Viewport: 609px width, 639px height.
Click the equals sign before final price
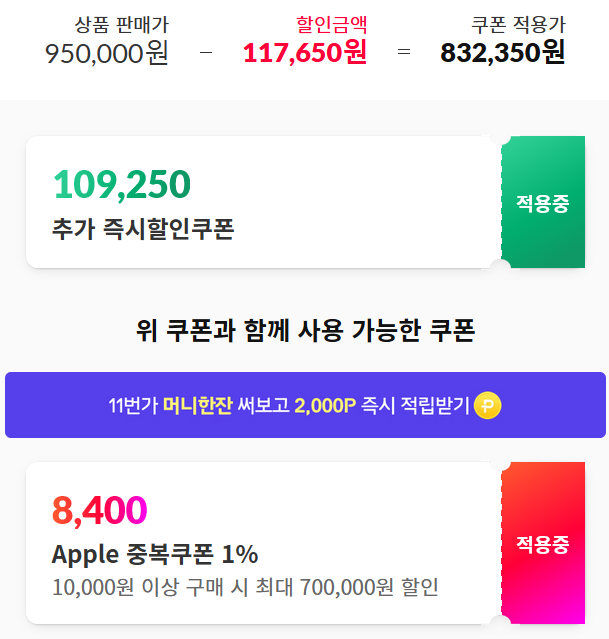click(x=404, y=52)
